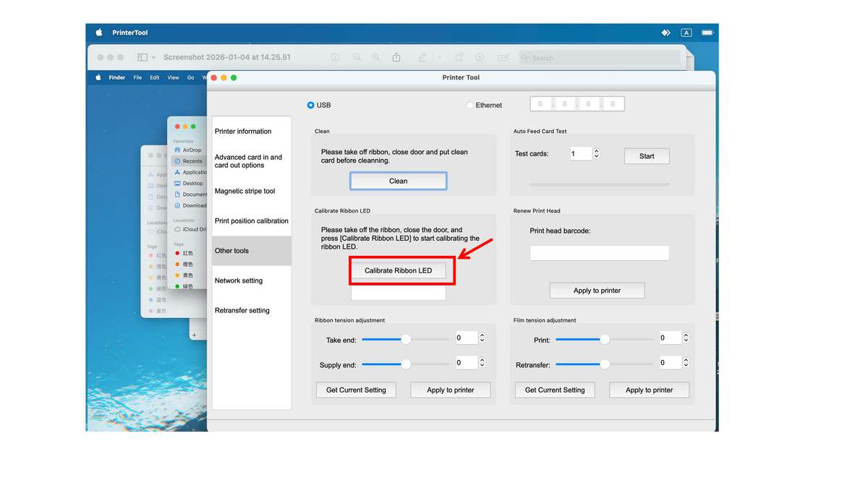Click the last IP address octet field
The width and height of the screenshot is (868, 488).
613,104
